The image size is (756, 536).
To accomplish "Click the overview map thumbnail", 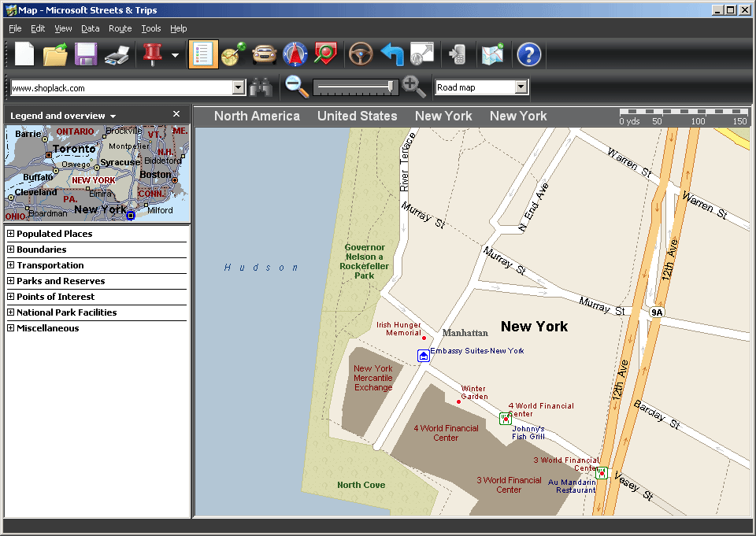I will (96, 173).
